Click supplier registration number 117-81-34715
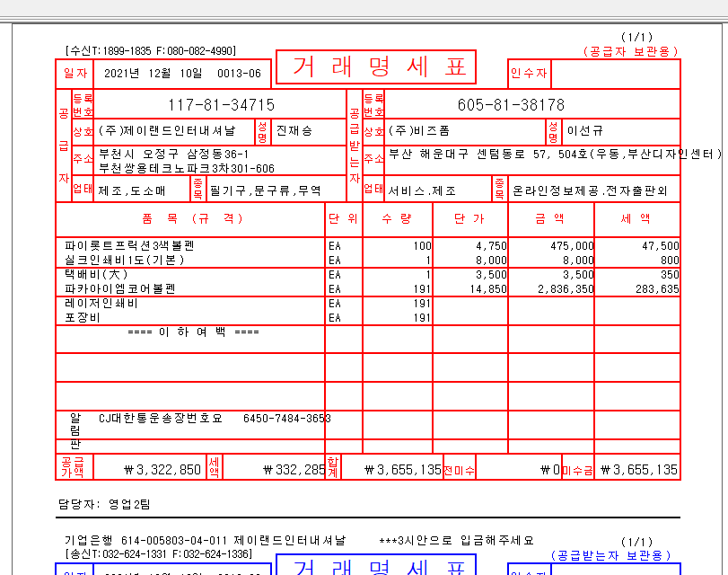Image resolution: width=728 pixels, height=575 pixels. coord(221,105)
